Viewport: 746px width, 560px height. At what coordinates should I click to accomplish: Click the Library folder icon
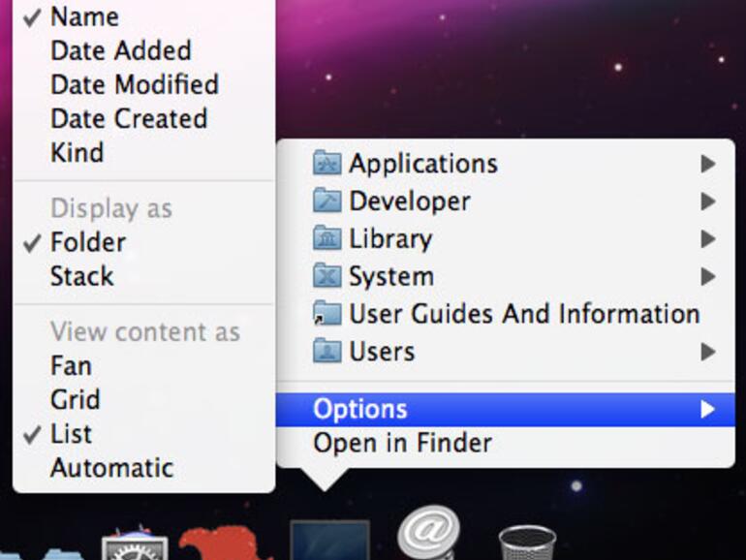click(x=326, y=238)
